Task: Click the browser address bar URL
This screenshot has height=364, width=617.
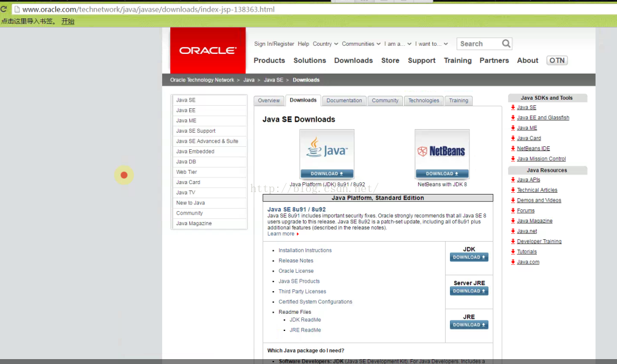Action: click(148, 9)
